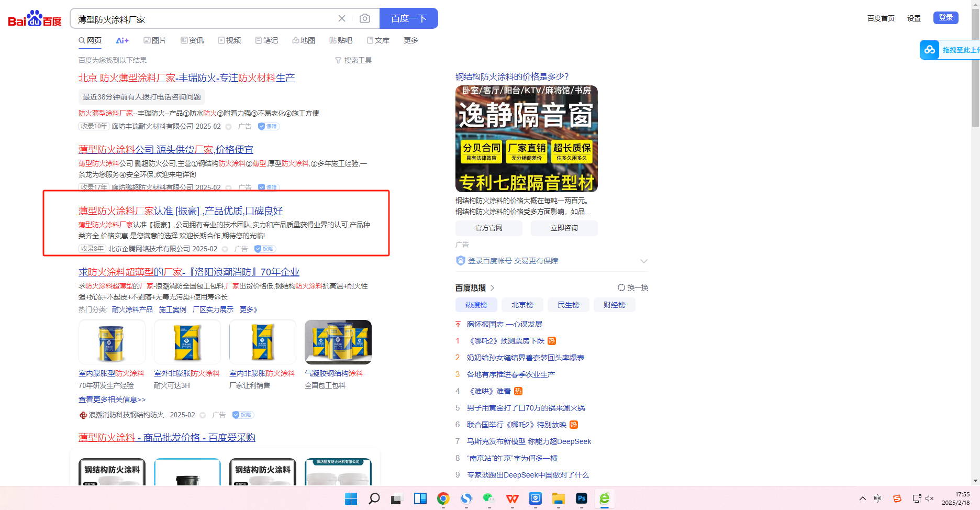Viewport: 980px width, 510px height.
Task: Open hot topic 《哪吒2》预测票房下跌
Action: (506, 341)
